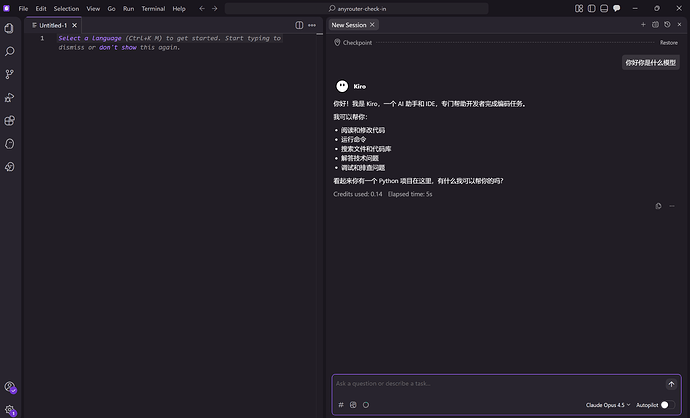Open the Search view in the activity bar
This screenshot has width=690, height=418.
click(9, 51)
